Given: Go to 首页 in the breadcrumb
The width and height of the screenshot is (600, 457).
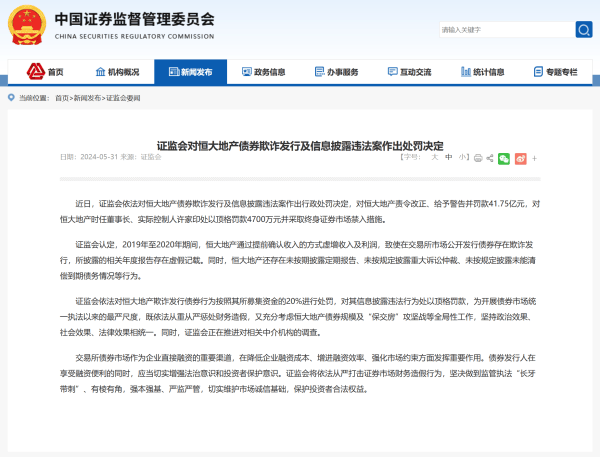Looking at the screenshot, I should pyautogui.click(x=62, y=98).
